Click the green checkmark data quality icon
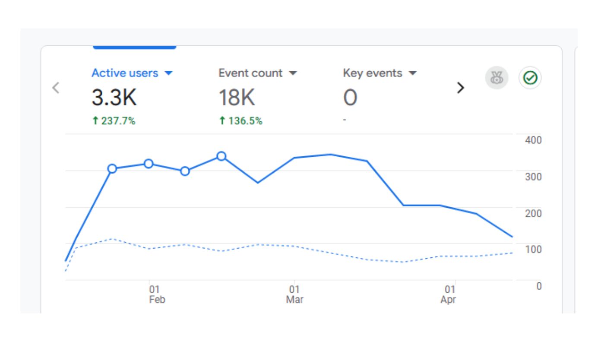 point(530,78)
